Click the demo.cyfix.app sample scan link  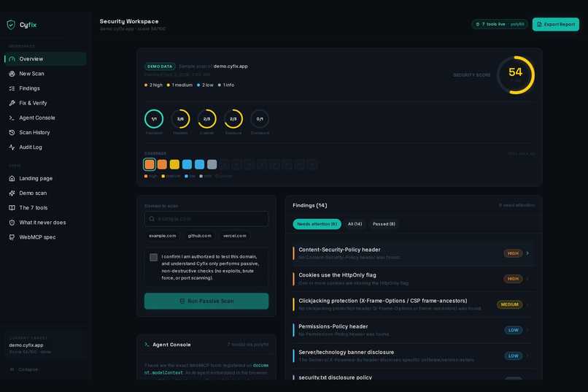(231, 66)
